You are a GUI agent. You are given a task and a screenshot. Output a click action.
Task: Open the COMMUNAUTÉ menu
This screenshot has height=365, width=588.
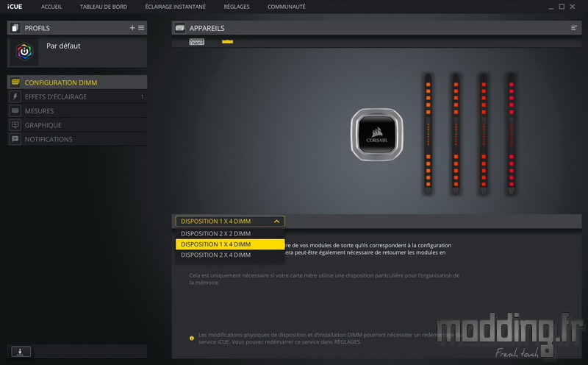click(287, 7)
